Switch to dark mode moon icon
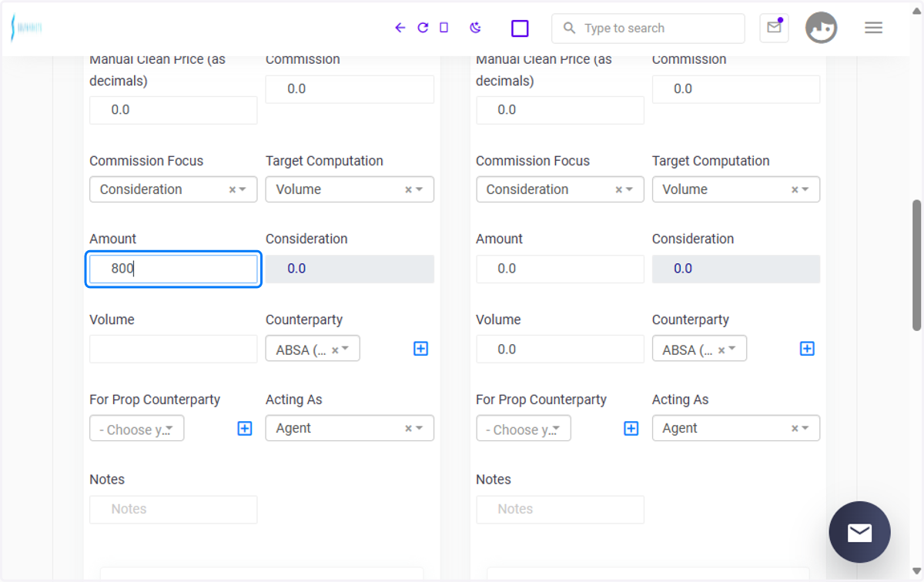Screen dimensions: 924x582 (475, 28)
